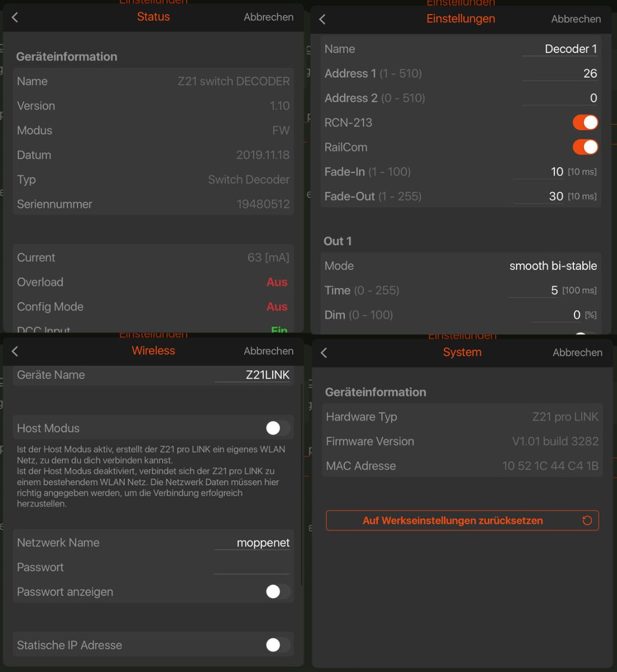The height and width of the screenshot is (672, 617).
Task: Go back from the Einstellungen panel
Action: (322, 19)
